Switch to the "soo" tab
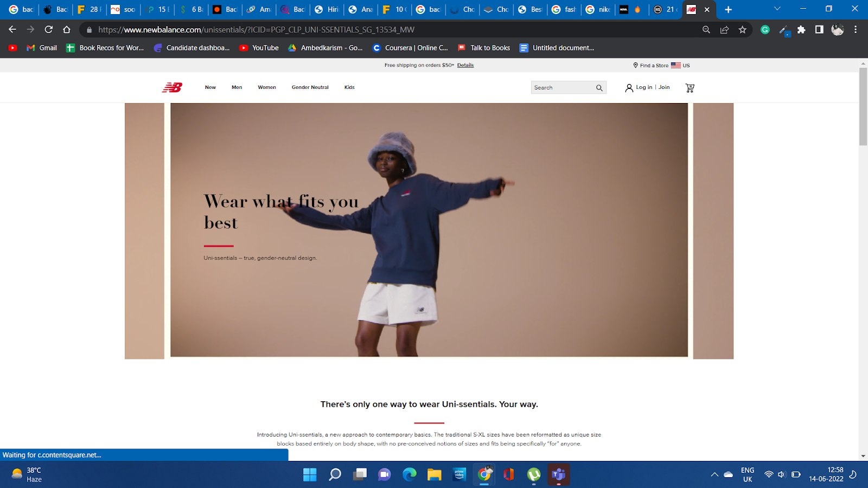The image size is (868, 488). click(123, 9)
